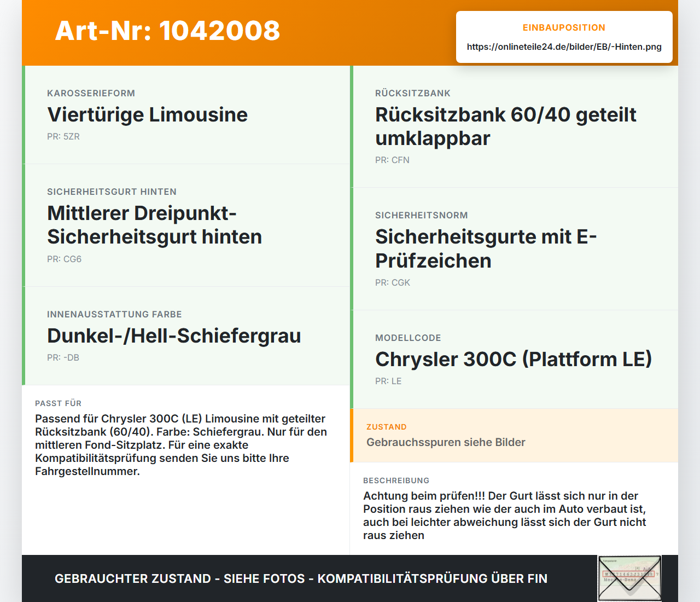The height and width of the screenshot is (602, 700).
Task: Select Gebrauchsspuren siehe Bilder text
Action: coord(446,442)
